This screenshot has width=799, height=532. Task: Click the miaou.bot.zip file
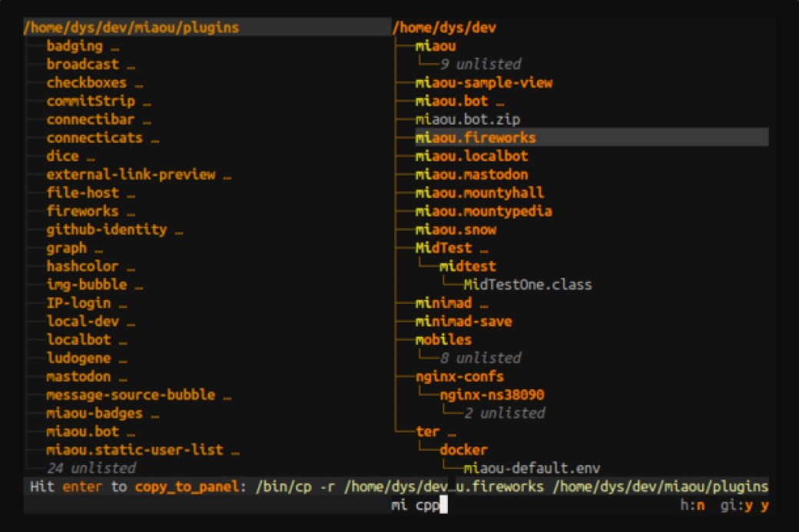467,119
